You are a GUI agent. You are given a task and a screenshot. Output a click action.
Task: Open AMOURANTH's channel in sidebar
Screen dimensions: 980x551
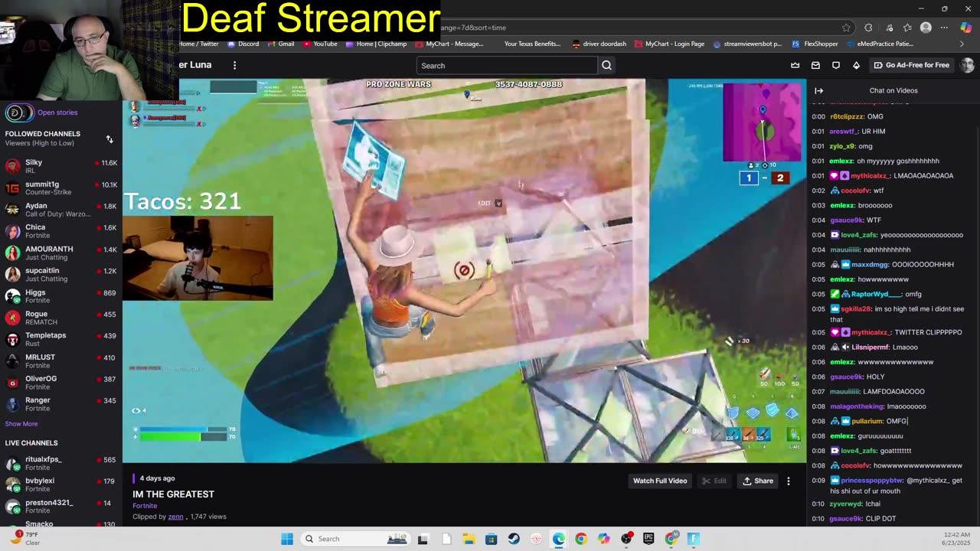click(x=61, y=253)
